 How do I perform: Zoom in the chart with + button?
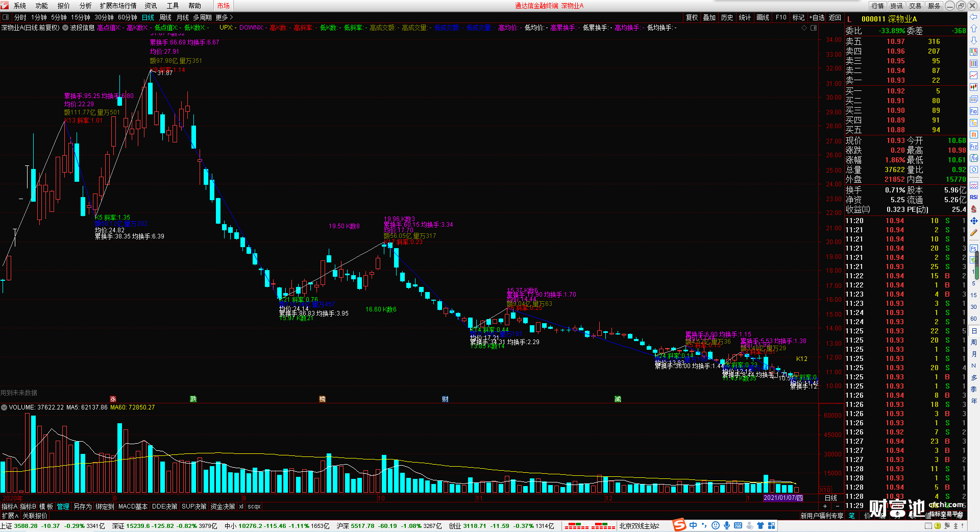click(x=826, y=506)
